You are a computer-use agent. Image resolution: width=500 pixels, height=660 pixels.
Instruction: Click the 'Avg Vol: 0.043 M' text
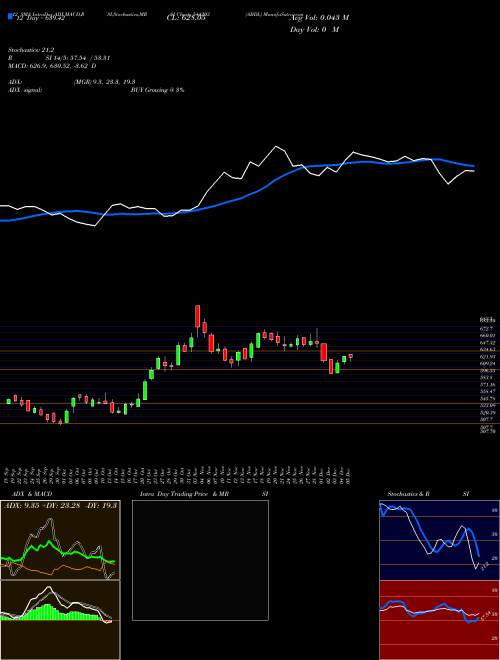[319, 17]
